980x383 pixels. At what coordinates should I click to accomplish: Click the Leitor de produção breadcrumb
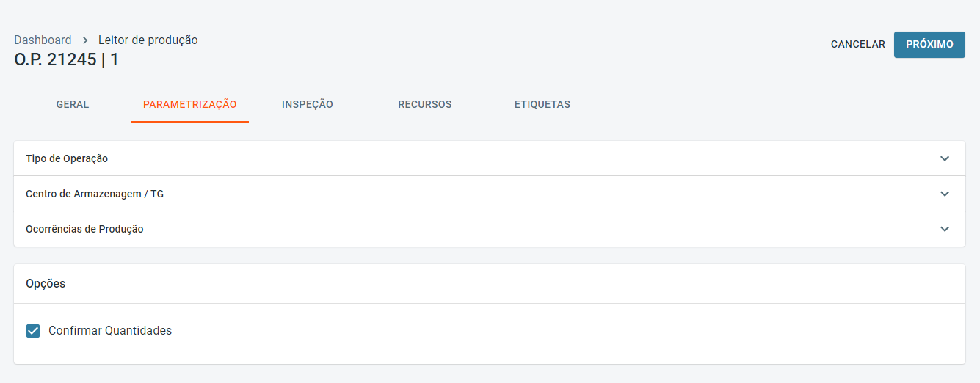(x=148, y=40)
